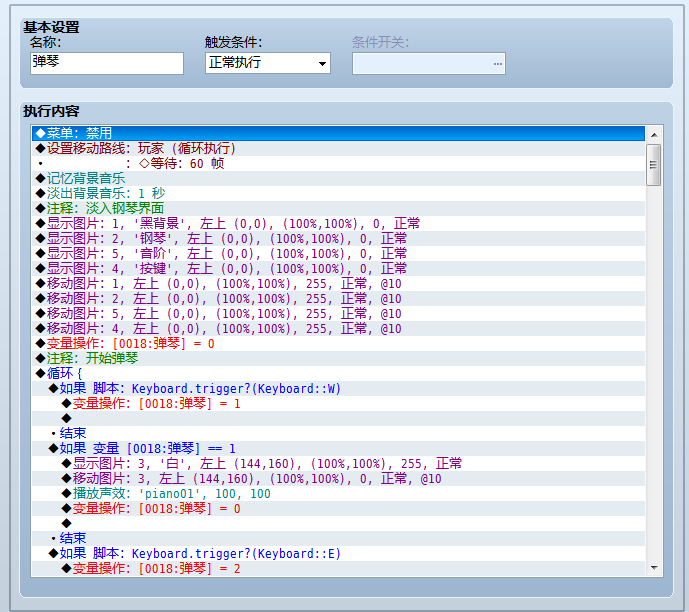689x612 pixels.
Task: Select the row 循环 {
Action: coord(338,373)
